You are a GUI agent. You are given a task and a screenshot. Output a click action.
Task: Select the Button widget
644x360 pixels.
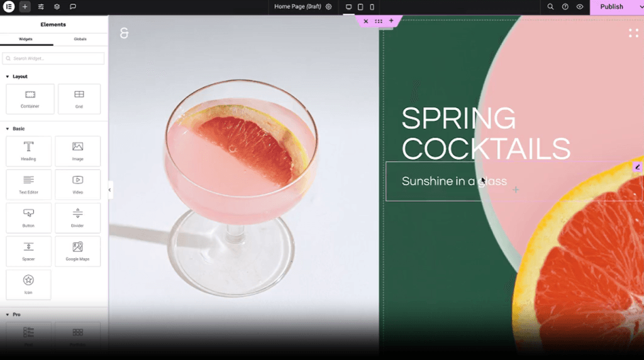pos(28,218)
